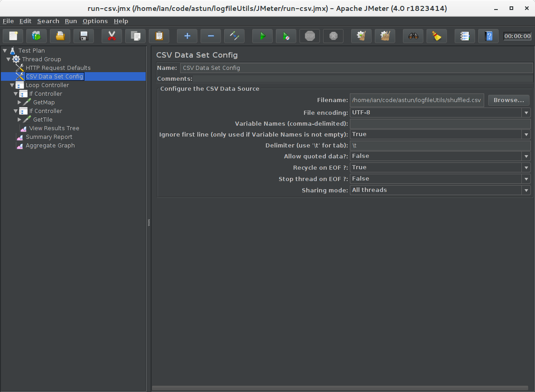Click the Browse... button

(x=509, y=100)
